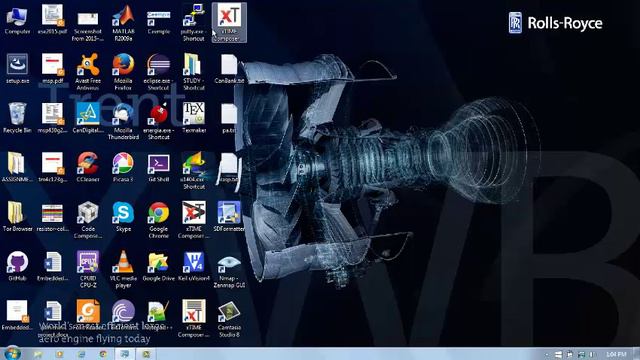Image resolution: width=640 pixels, height=360 pixels.
Task: Launch Mozilla Thunderbird
Action: (123, 122)
